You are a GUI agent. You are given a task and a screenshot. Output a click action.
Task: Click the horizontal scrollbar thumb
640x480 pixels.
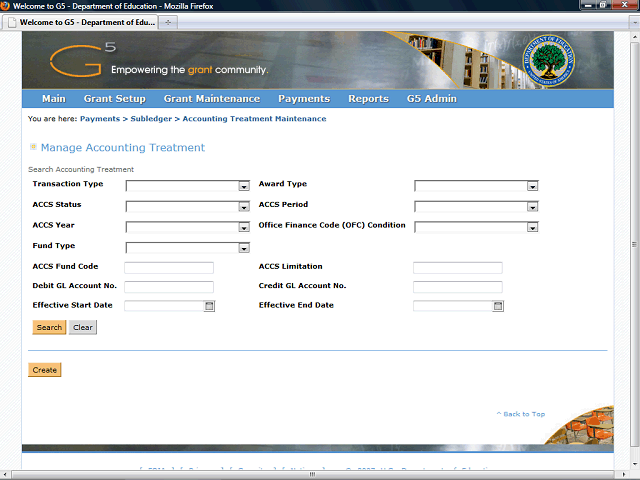click(x=313, y=474)
